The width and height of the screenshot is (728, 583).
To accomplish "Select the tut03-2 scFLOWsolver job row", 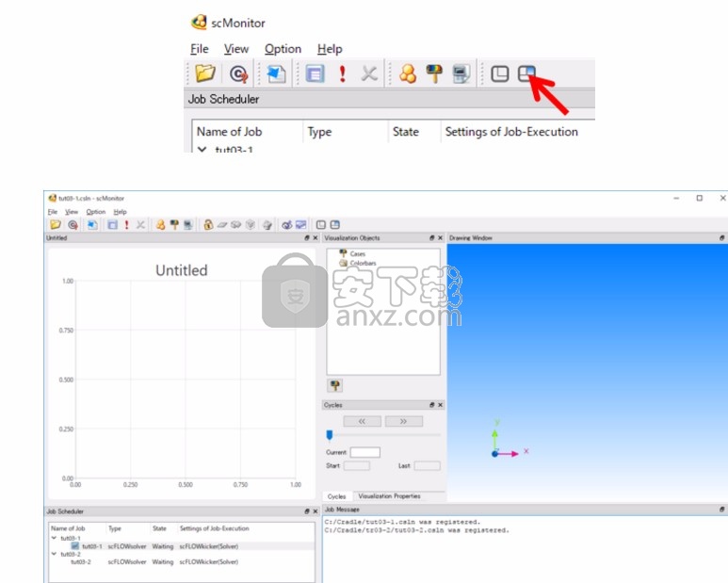I will (182, 561).
